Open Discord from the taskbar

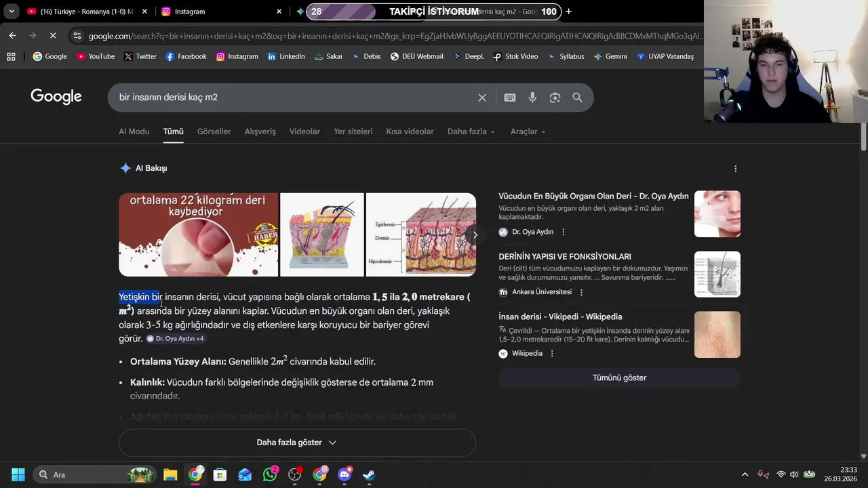coord(344,474)
